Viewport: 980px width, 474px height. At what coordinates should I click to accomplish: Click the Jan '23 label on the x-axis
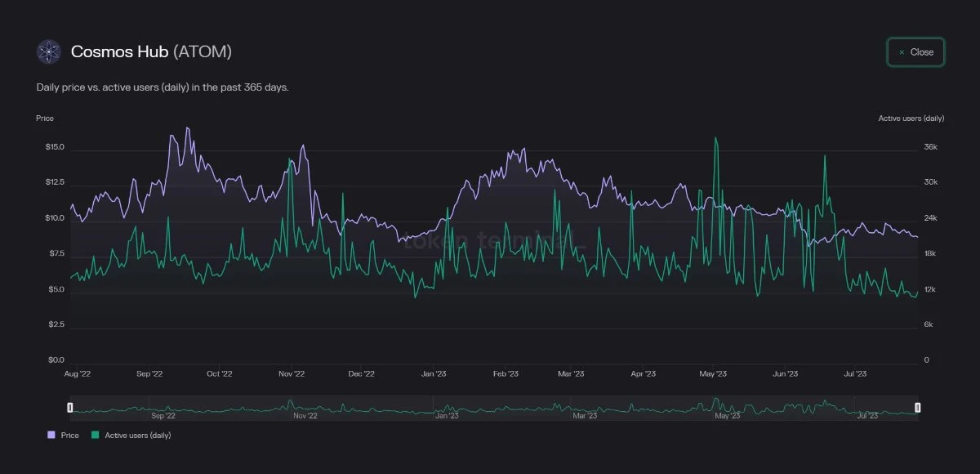tap(434, 374)
